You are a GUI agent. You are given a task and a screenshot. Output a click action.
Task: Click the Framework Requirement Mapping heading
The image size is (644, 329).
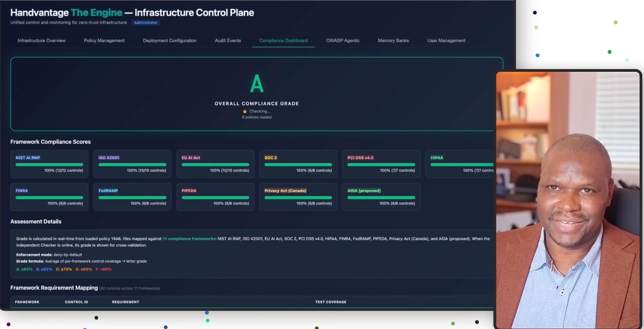(x=54, y=288)
